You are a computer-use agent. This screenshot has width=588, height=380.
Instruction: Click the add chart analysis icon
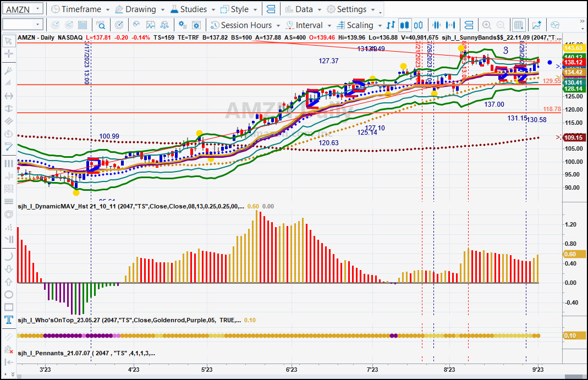(x=537, y=25)
